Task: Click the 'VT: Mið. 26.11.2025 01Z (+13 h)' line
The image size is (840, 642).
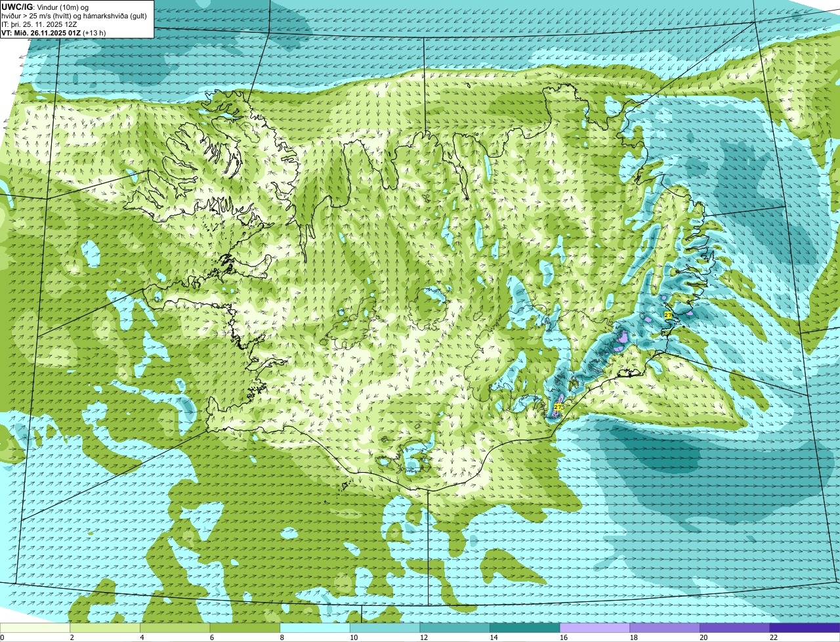Action: [54, 32]
